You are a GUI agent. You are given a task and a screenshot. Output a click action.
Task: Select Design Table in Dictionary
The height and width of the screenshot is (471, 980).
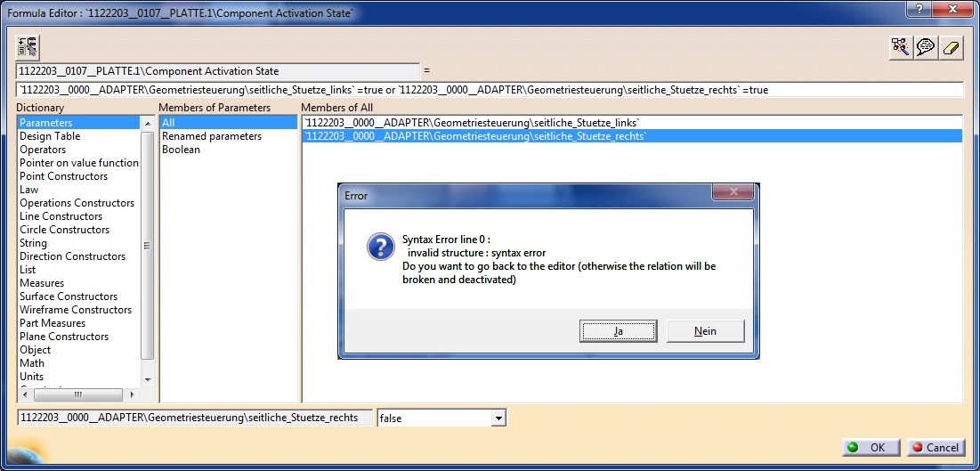50,135
